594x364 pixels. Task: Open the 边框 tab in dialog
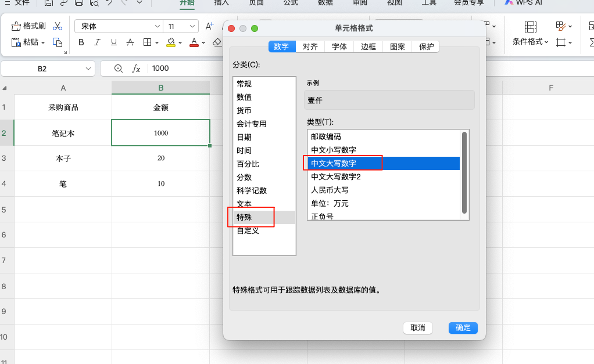tap(368, 47)
